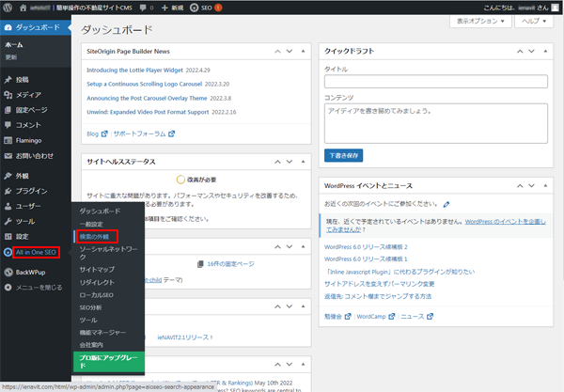Click the コンテンツ textarea

click(x=436, y=123)
